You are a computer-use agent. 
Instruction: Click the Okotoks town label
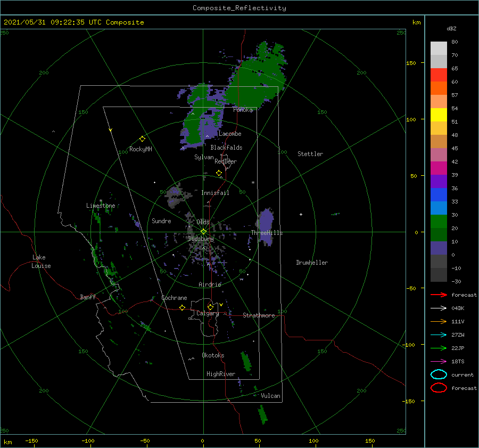tap(213, 355)
